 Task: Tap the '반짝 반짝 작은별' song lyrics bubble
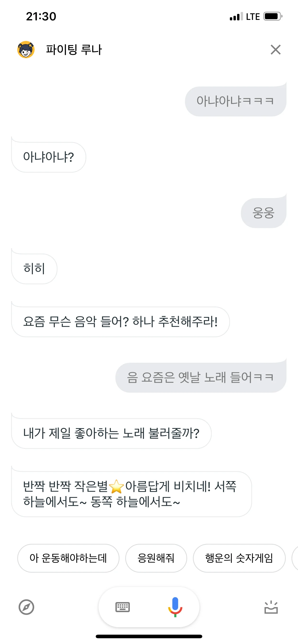pyautogui.click(x=131, y=494)
